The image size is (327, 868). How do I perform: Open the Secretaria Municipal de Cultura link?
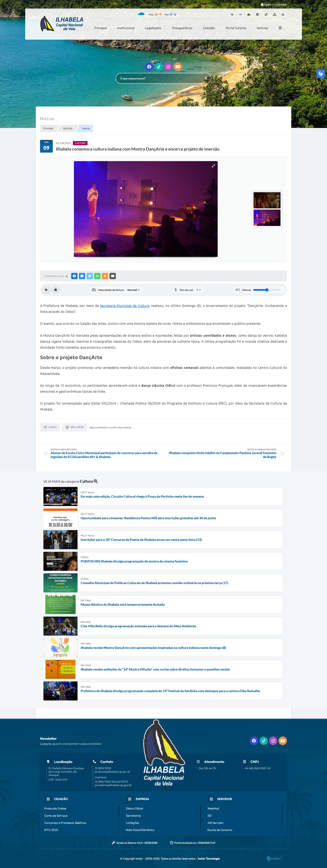pyautogui.click(x=124, y=306)
